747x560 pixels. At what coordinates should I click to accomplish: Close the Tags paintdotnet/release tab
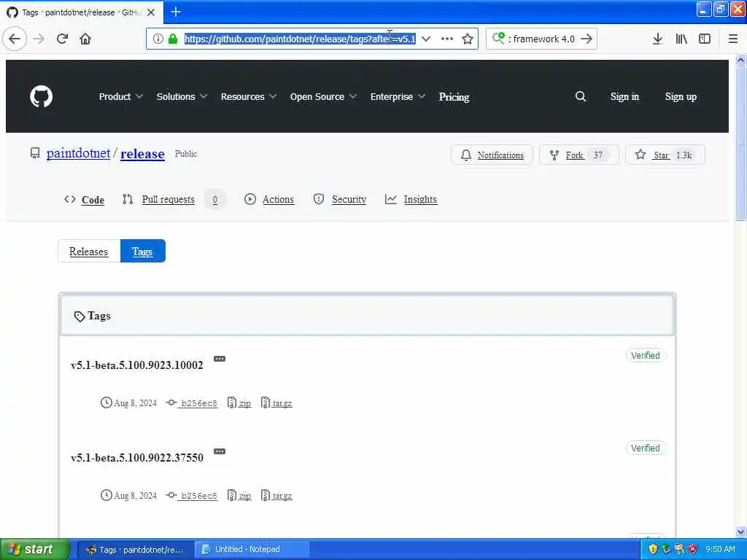(151, 12)
